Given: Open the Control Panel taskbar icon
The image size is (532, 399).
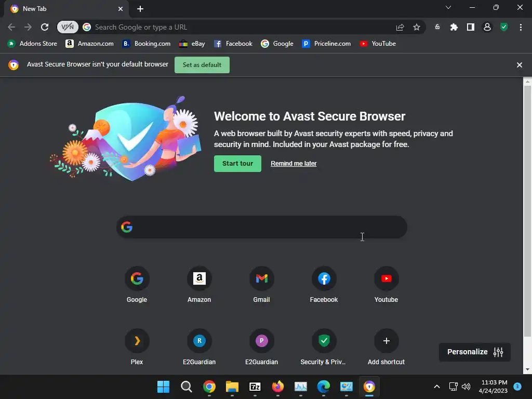Looking at the screenshot, I should pyautogui.click(x=347, y=387).
